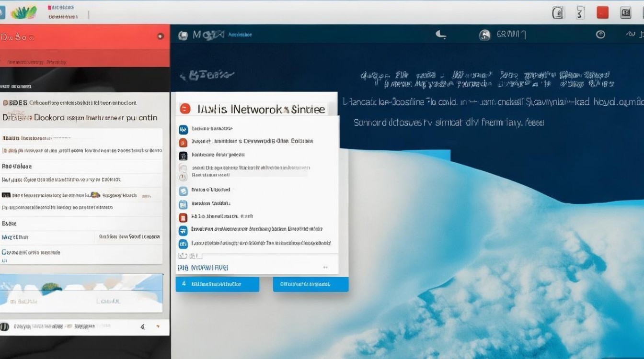Image resolution: width=644 pixels, height=359 pixels.
Task: Click the orange arrow in left panel bottom bar
Action: (x=158, y=327)
